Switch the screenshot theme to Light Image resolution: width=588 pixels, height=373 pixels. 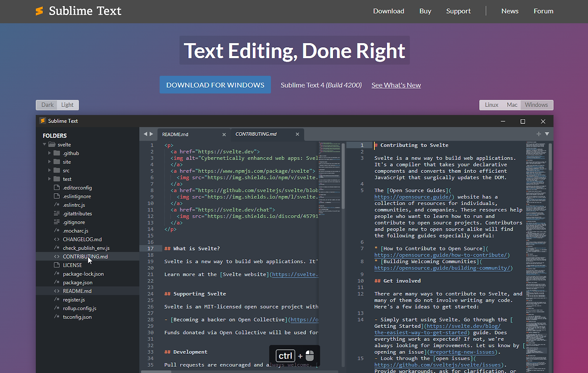(68, 105)
